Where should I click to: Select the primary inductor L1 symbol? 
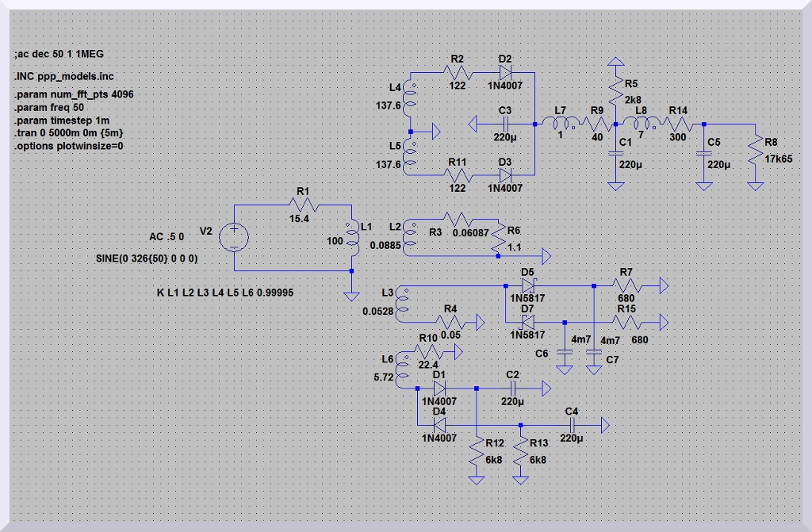[x=352, y=240]
